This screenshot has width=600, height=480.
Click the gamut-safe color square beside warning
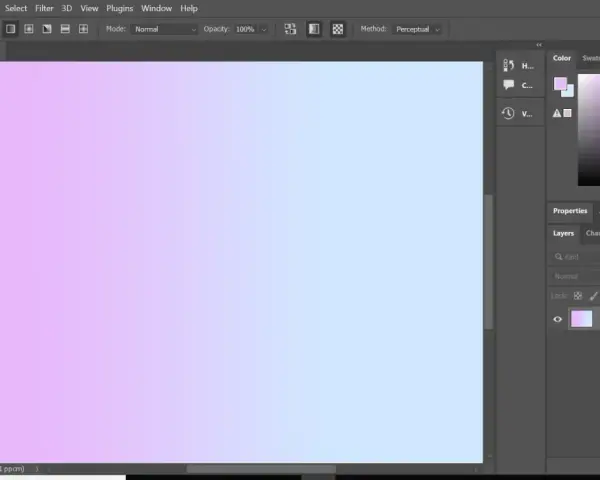coord(567,113)
